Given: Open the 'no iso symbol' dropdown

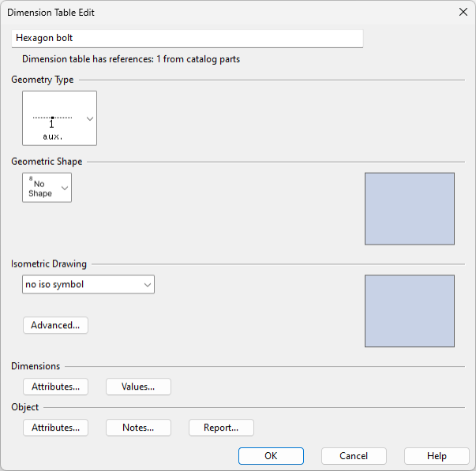Looking at the screenshot, I should 88,284.
